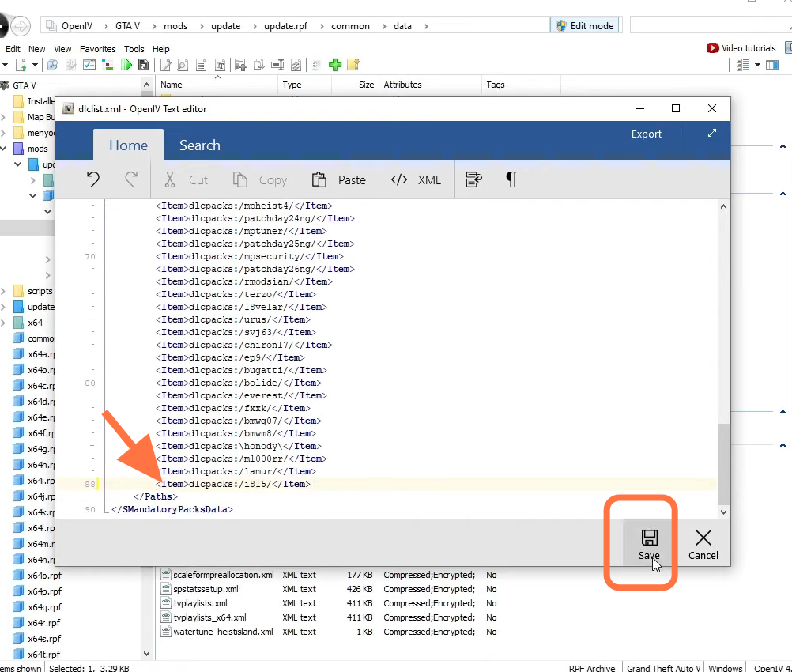Viewport: 792px width, 672px height.
Task: Click 'update.rpf' breadcrumb segment
Action: pyautogui.click(x=285, y=26)
